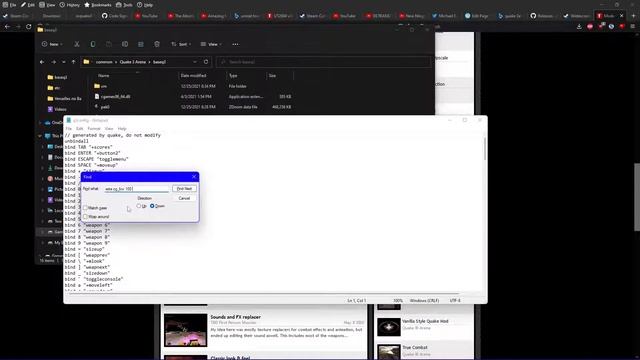640x360 pixels.
Task: Switch to the Edit Page browser tab
Action: 477,16
